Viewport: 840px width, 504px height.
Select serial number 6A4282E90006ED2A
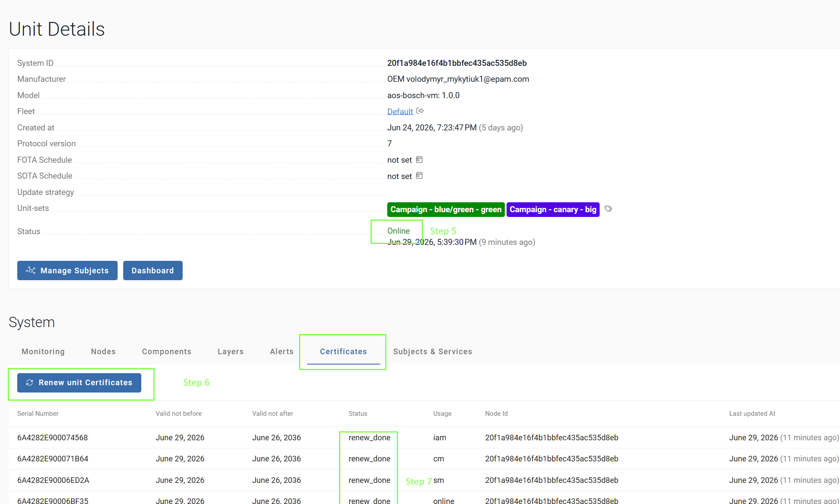(x=53, y=480)
